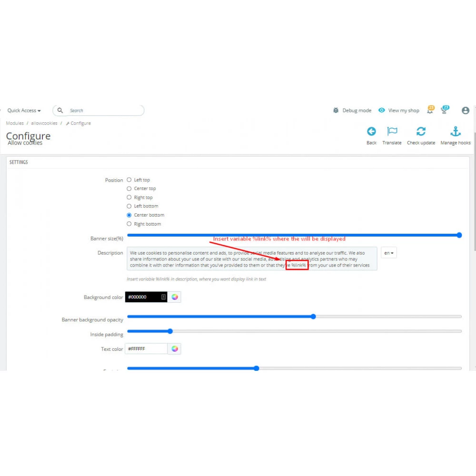Open Manage hooks anchor icon
The height and width of the screenshot is (476, 476).
click(x=456, y=131)
